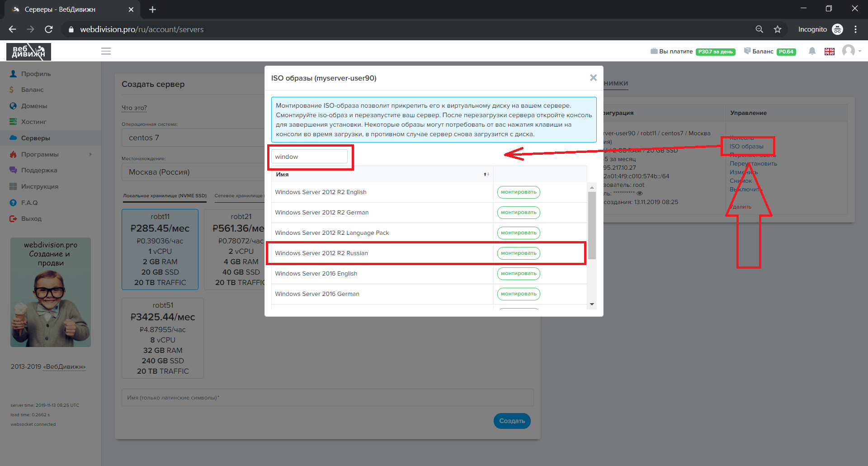The width and height of the screenshot is (868, 466).
Task: Mount Windows Server 2016 English image
Action: coord(518,274)
